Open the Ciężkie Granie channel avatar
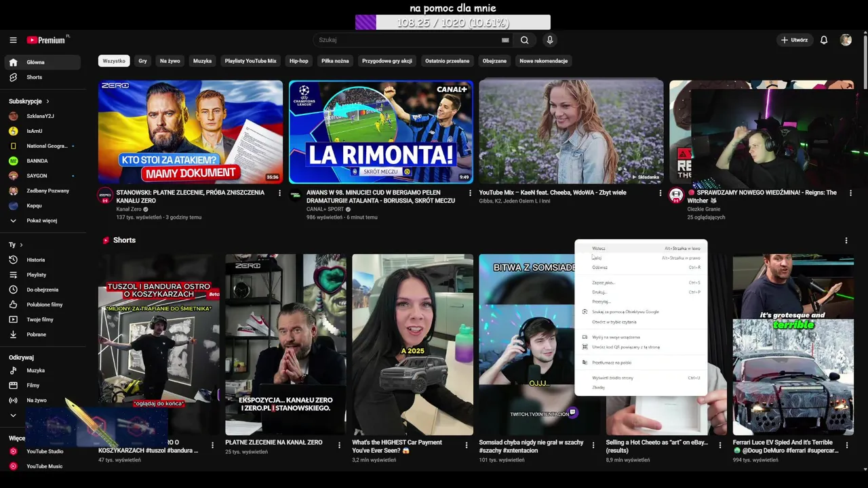The width and height of the screenshot is (868, 488). (x=676, y=196)
